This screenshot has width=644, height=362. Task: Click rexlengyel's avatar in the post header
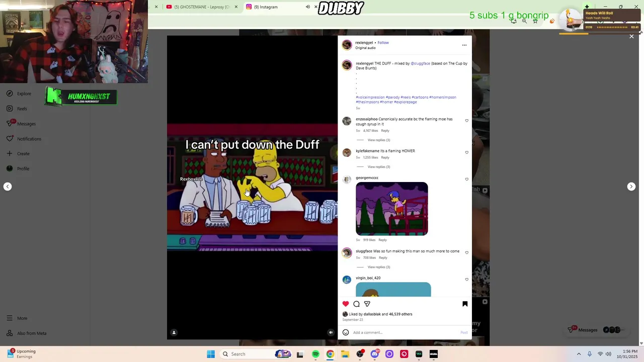click(347, 45)
